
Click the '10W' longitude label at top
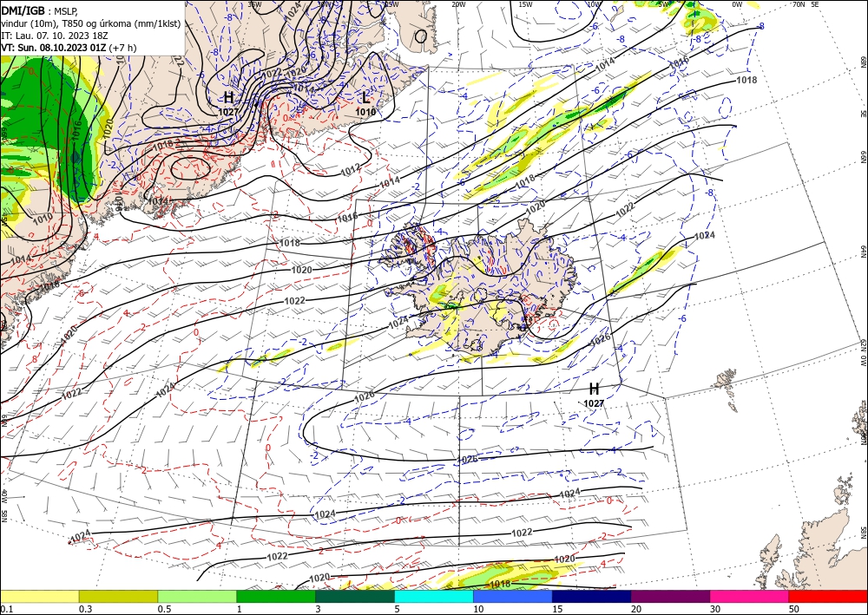[594, 4]
